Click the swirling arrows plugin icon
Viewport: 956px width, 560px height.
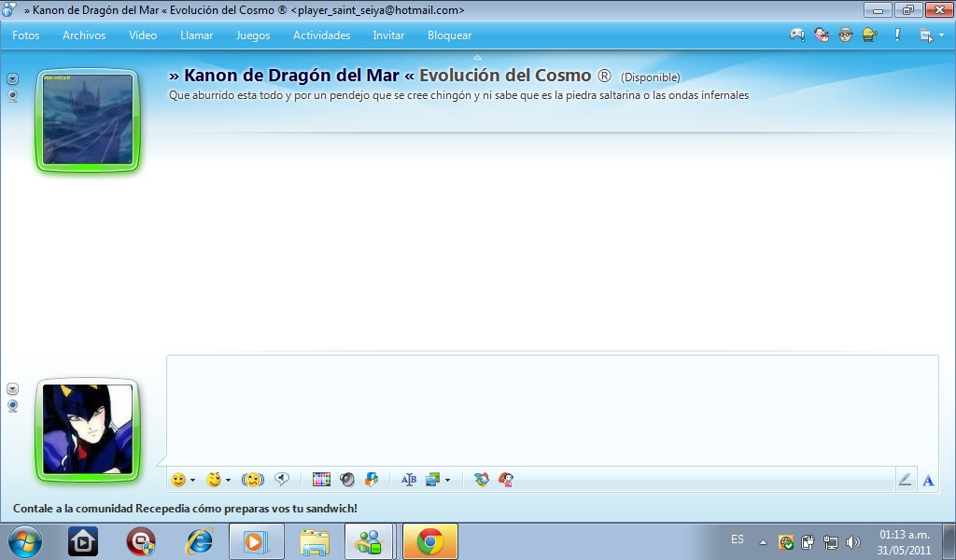482,480
